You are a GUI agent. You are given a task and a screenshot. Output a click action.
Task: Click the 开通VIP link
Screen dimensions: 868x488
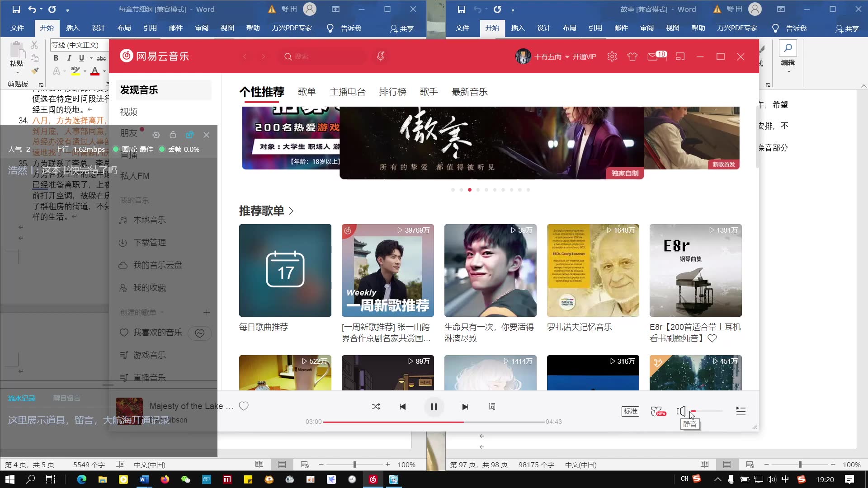pos(584,57)
